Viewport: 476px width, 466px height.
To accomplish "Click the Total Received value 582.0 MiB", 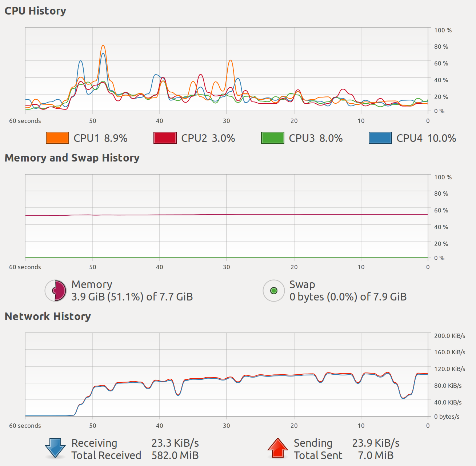I will [x=175, y=455].
